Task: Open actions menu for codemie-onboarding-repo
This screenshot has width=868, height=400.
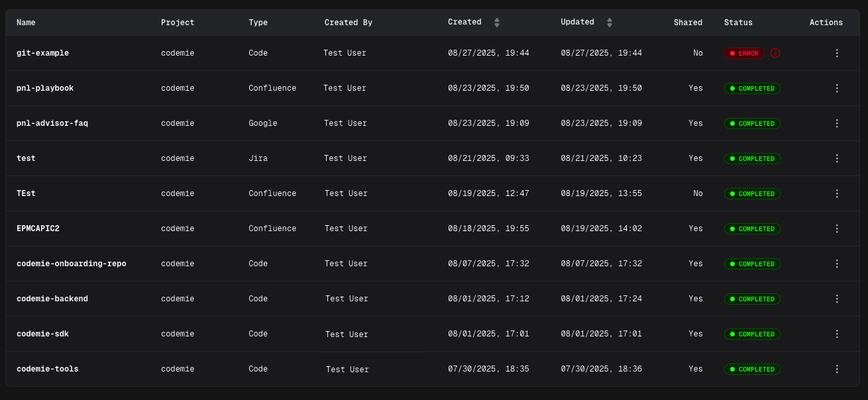Action: (x=836, y=264)
